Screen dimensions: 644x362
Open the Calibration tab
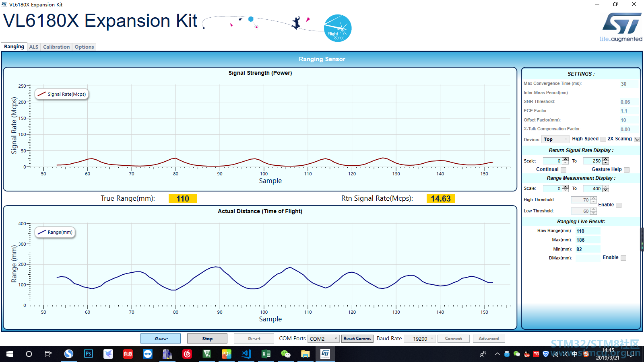click(x=56, y=47)
